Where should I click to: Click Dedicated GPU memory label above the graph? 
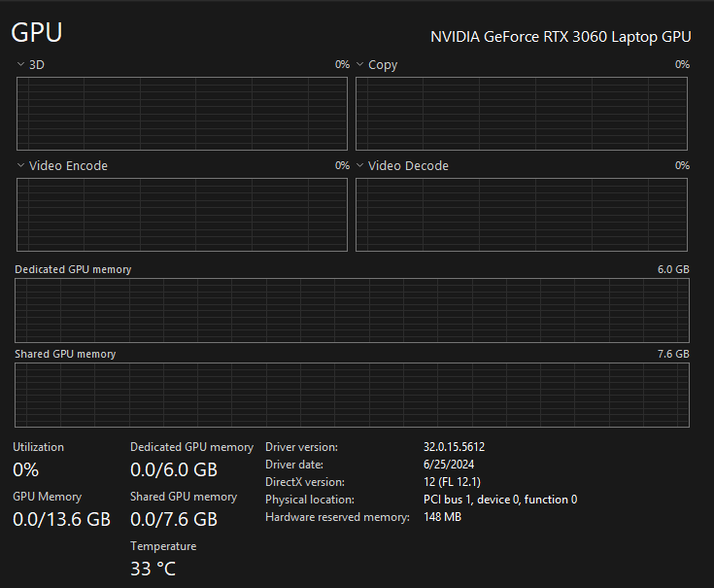click(73, 269)
